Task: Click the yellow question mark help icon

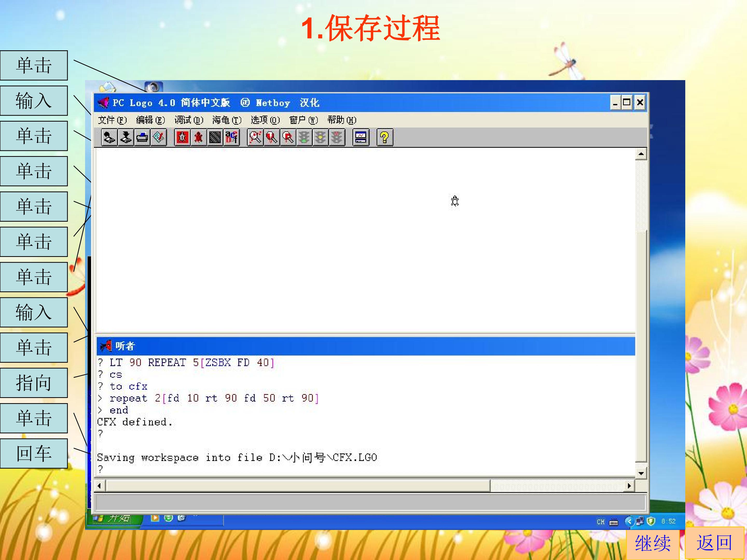Action: pyautogui.click(x=385, y=137)
